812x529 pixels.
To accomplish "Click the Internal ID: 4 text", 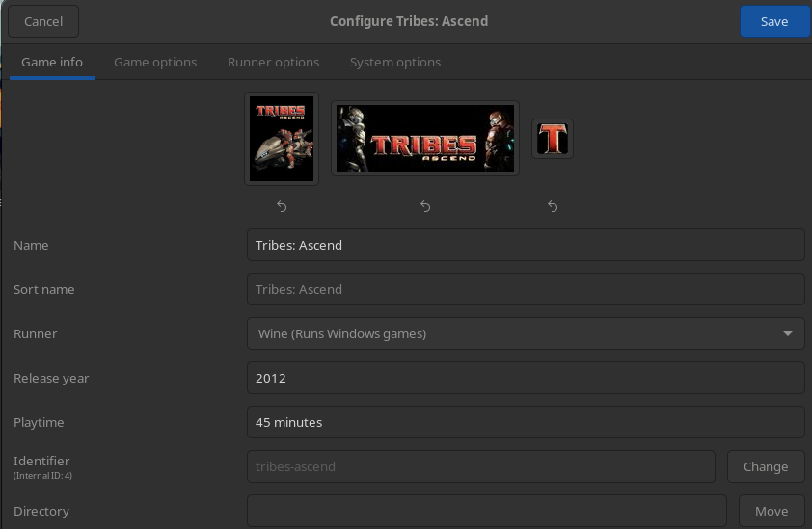I will [x=43, y=476].
